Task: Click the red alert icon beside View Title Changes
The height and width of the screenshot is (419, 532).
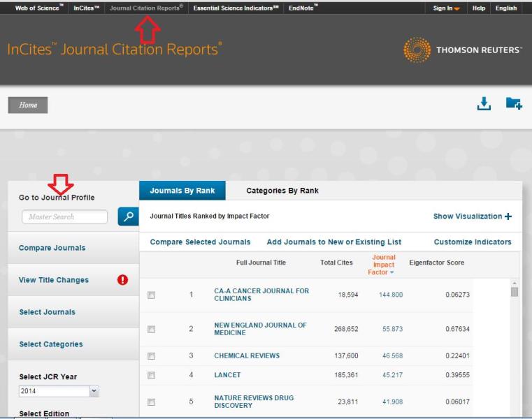Action: [122, 280]
